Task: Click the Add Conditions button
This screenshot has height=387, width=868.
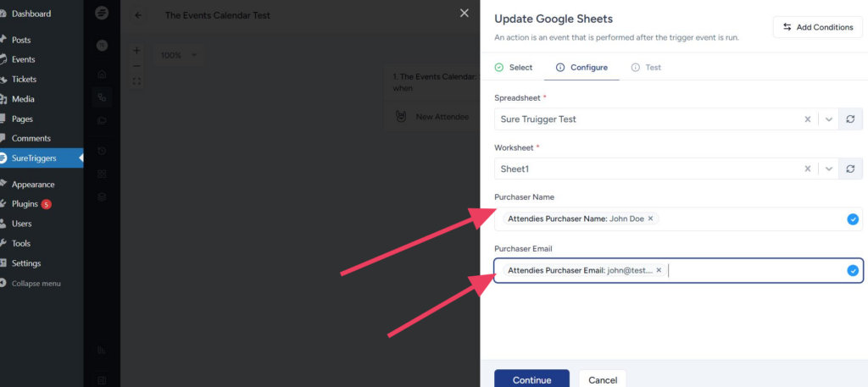Action: pyautogui.click(x=817, y=27)
